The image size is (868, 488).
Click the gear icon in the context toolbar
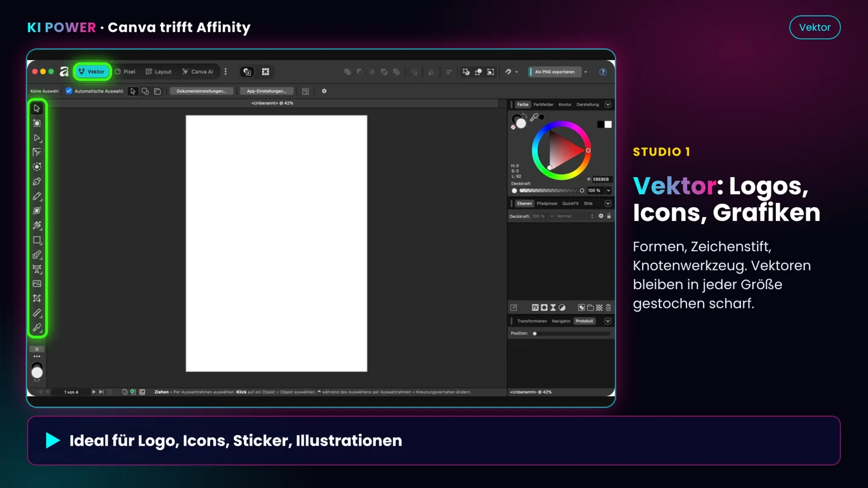(x=324, y=91)
